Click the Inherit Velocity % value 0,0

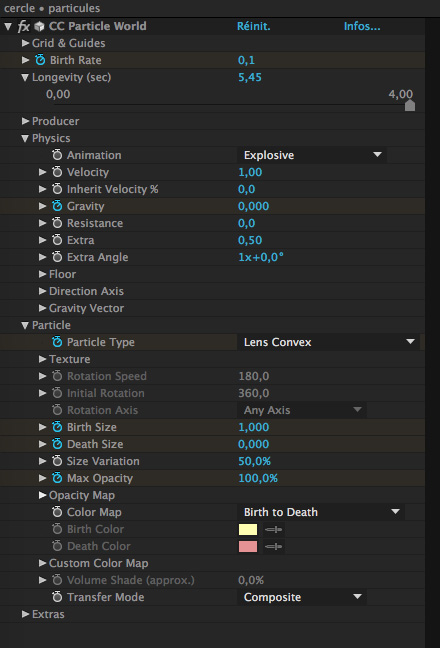tap(246, 189)
